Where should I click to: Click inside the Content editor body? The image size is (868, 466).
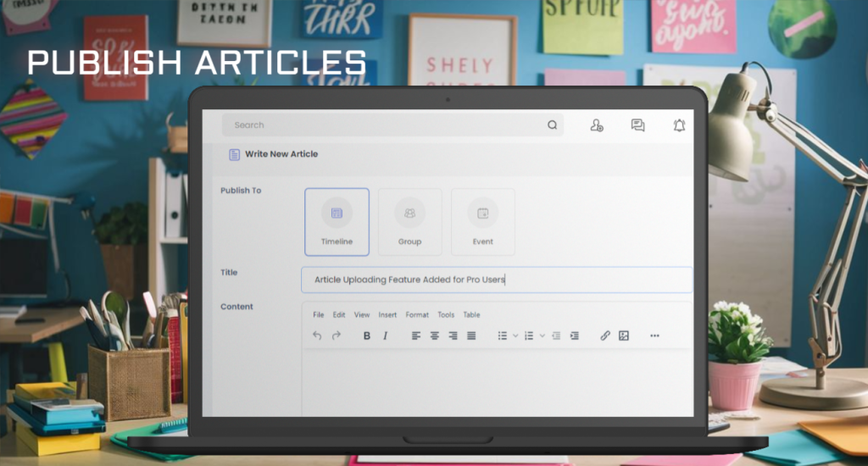click(497, 382)
